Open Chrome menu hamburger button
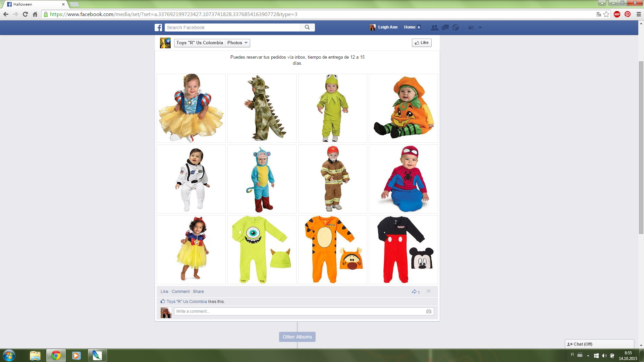The image size is (644, 362). pos(639,14)
